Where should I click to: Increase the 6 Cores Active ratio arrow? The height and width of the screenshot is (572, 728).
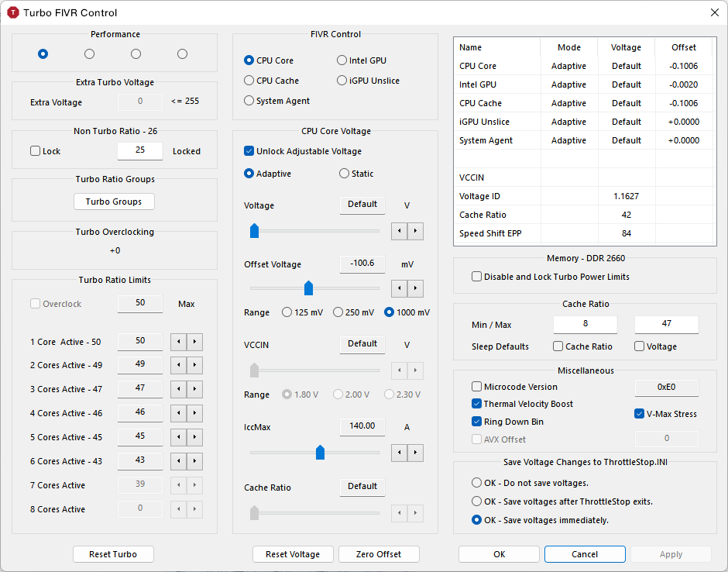point(194,462)
